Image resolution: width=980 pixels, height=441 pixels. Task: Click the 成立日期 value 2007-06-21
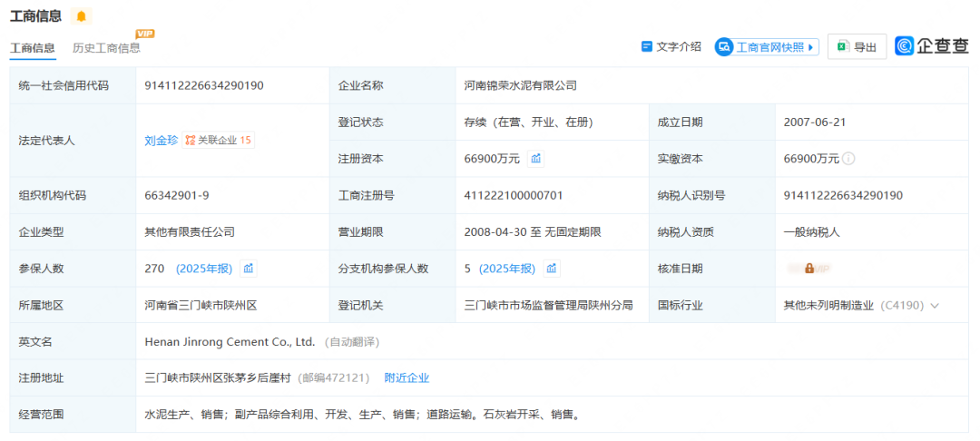814,122
